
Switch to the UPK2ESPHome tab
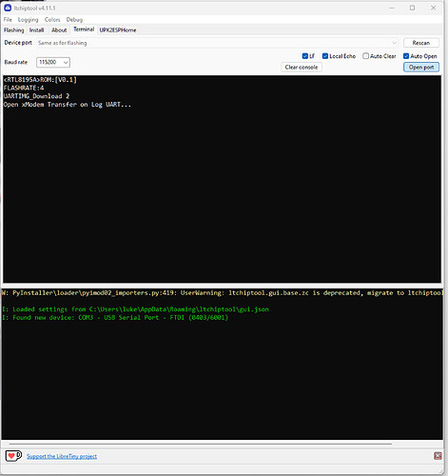tap(118, 30)
